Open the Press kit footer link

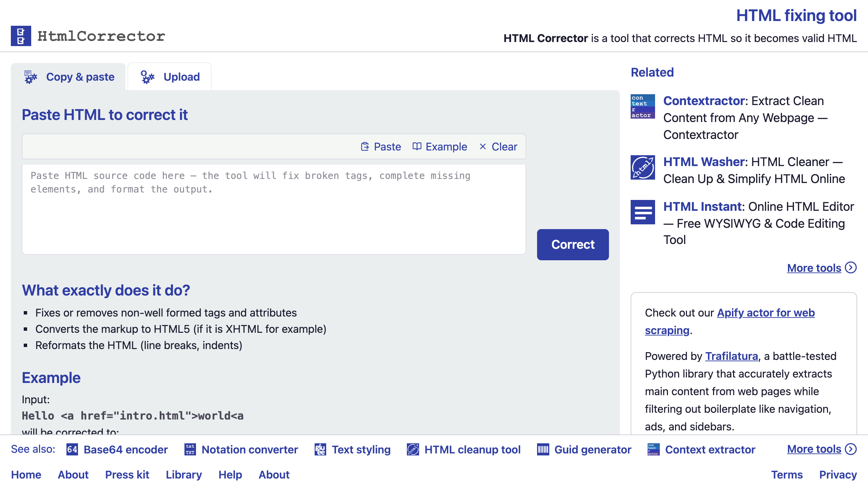click(x=127, y=475)
